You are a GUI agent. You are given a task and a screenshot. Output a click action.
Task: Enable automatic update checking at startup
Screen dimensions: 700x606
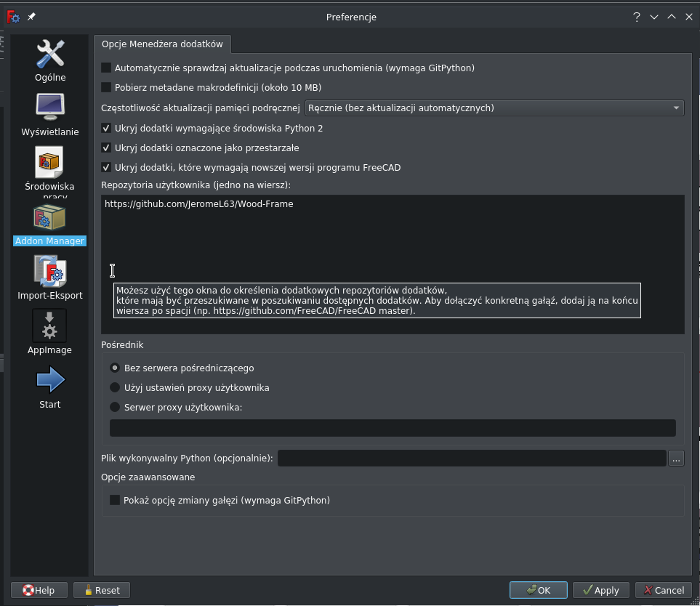coord(106,68)
